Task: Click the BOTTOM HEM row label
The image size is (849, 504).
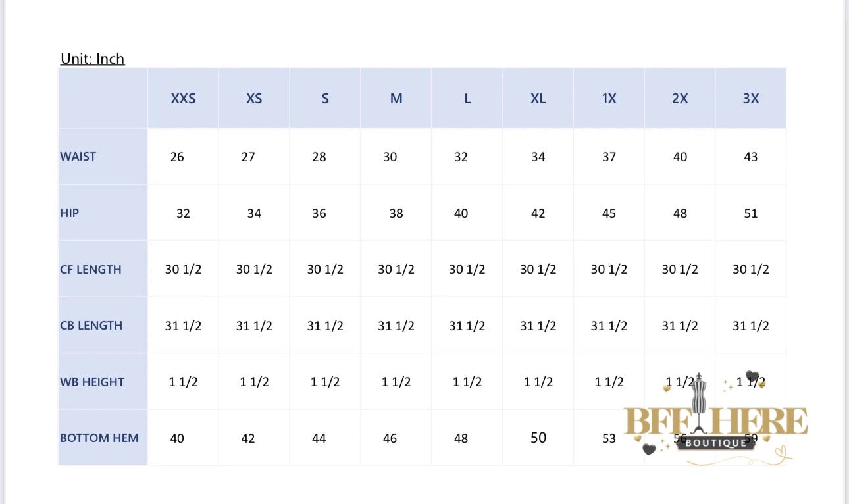Action: point(99,438)
